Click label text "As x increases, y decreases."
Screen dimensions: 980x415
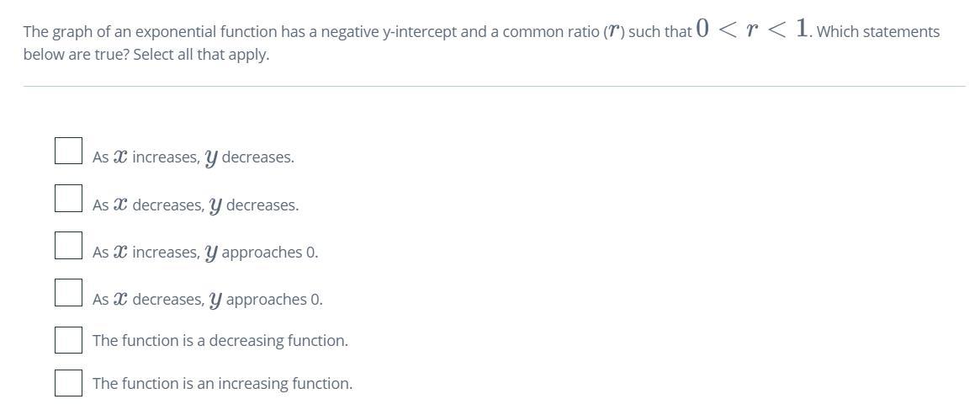point(193,157)
